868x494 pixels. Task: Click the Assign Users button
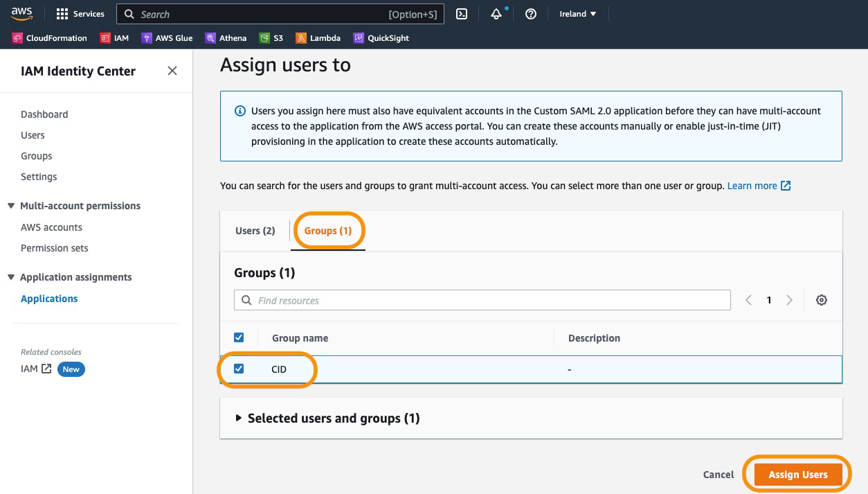[x=798, y=475]
